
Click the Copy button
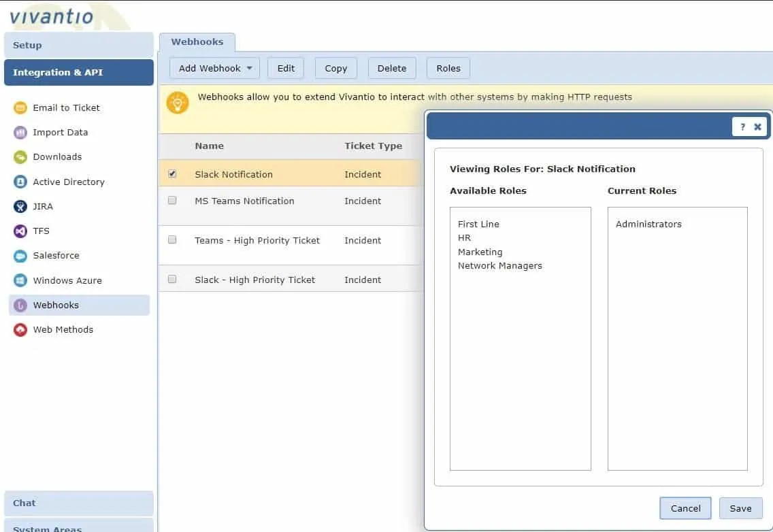[335, 68]
